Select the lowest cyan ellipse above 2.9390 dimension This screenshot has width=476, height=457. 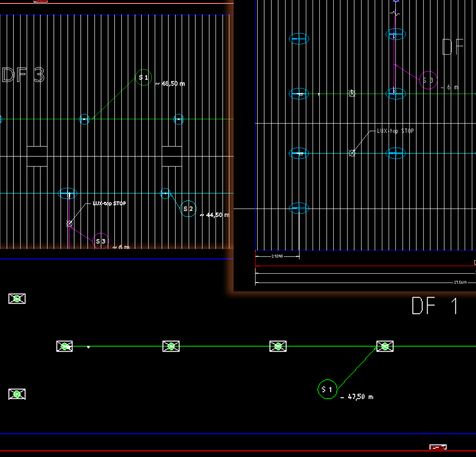pyautogui.click(x=299, y=208)
